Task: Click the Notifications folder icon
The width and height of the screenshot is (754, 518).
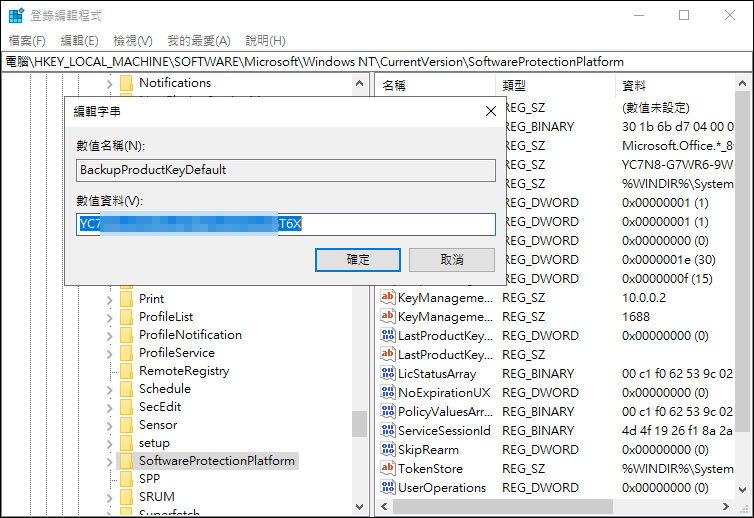Action: coord(126,83)
